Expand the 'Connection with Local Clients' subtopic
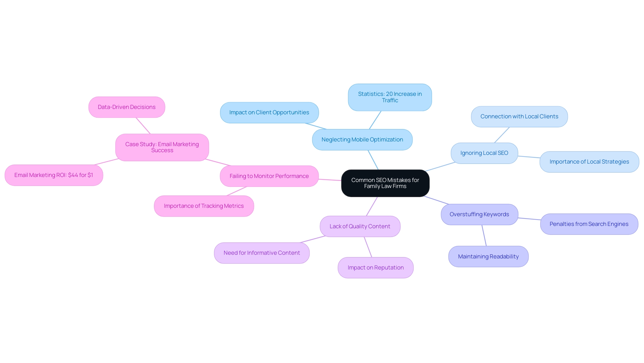This screenshot has height=363, width=644. click(519, 116)
